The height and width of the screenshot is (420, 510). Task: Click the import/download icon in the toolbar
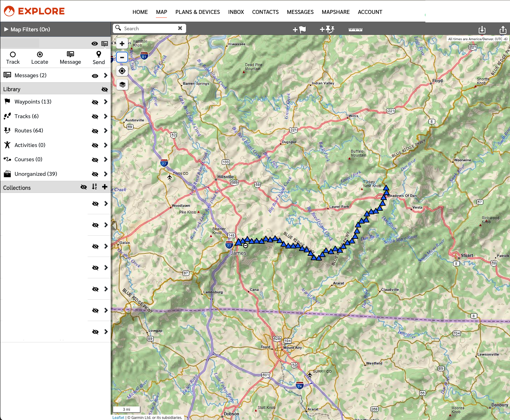coord(483,30)
